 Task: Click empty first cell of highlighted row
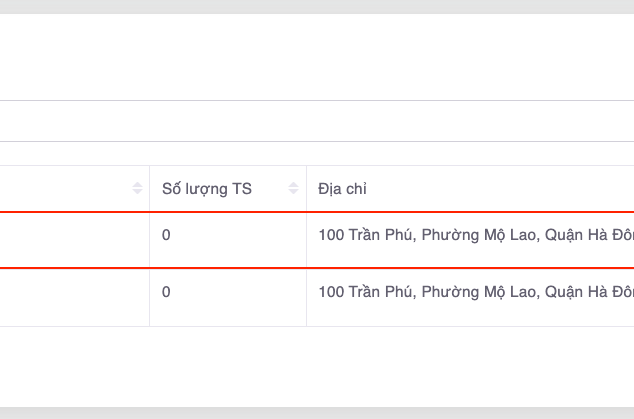point(70,240)
